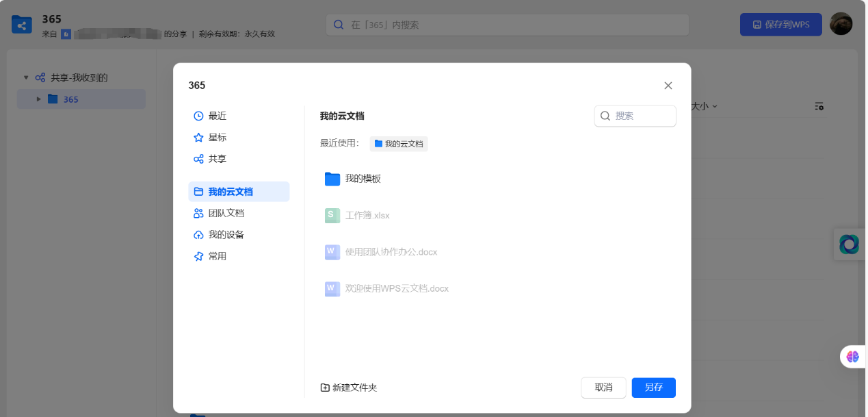Viewport: 868px width, 417px height.
Task: Select 欢迎使用WPS云文档.docx file
Action: (x=396, y=289)
